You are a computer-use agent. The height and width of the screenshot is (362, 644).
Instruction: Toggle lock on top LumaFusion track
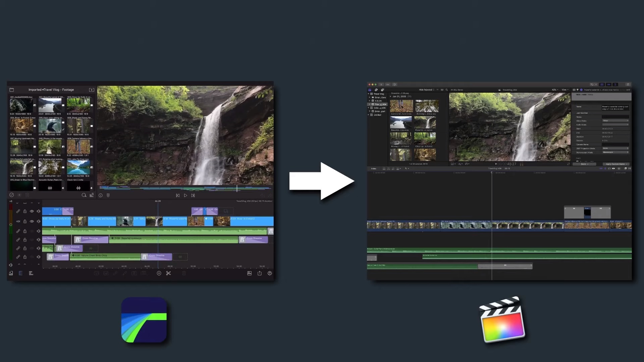click(x=25, y=212)
